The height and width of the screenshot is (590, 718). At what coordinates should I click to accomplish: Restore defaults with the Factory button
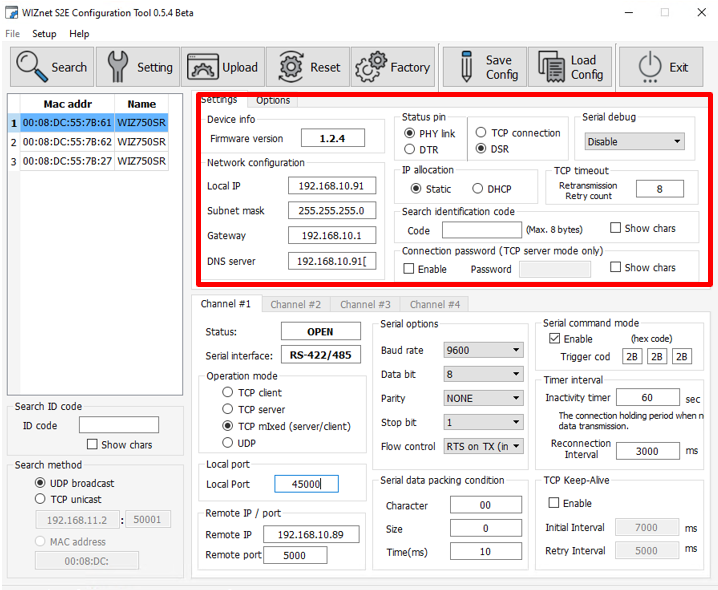[393, 67]
